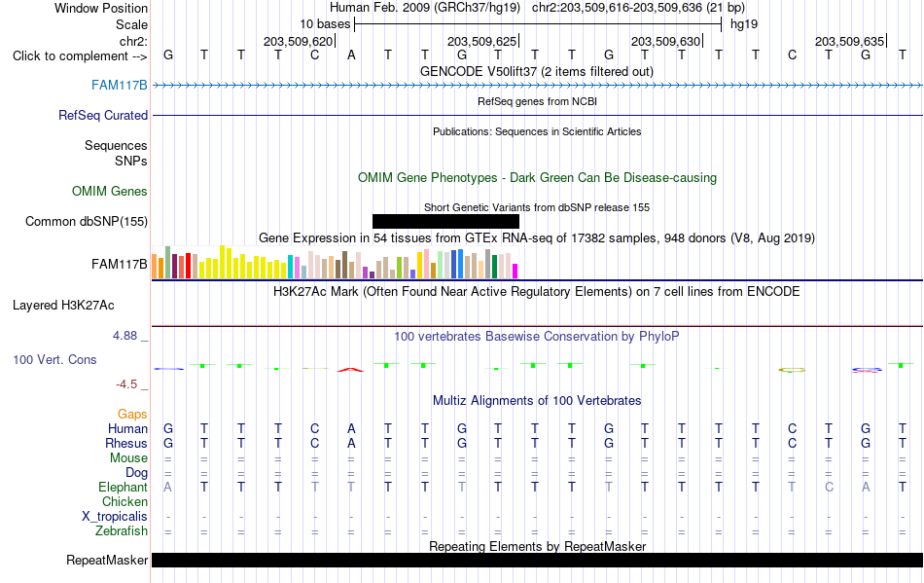Open the GTEx tissue expression bar chart
The width and height of the screenshot is (924, 583).
tap(335, 263)
